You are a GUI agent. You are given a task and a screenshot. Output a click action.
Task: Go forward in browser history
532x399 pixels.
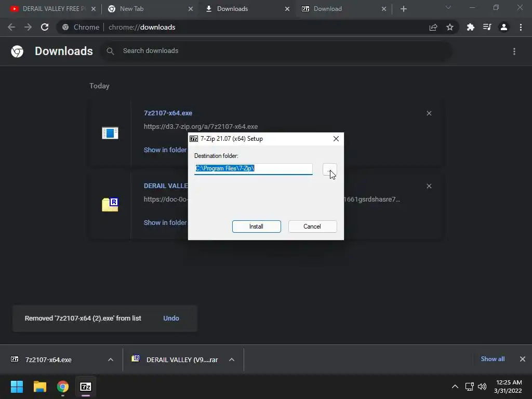tap(28, 27)
